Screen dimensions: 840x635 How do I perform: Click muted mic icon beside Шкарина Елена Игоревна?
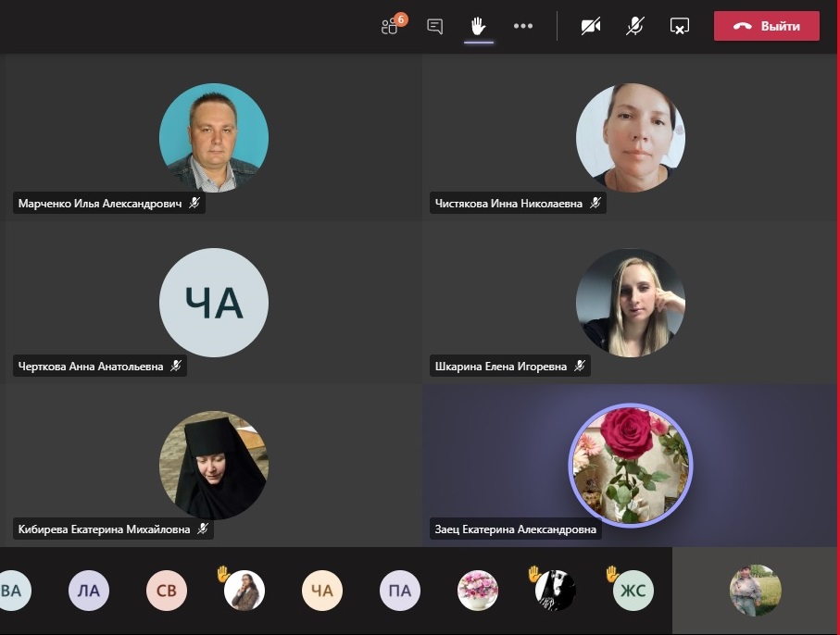(x=580, y=366)
